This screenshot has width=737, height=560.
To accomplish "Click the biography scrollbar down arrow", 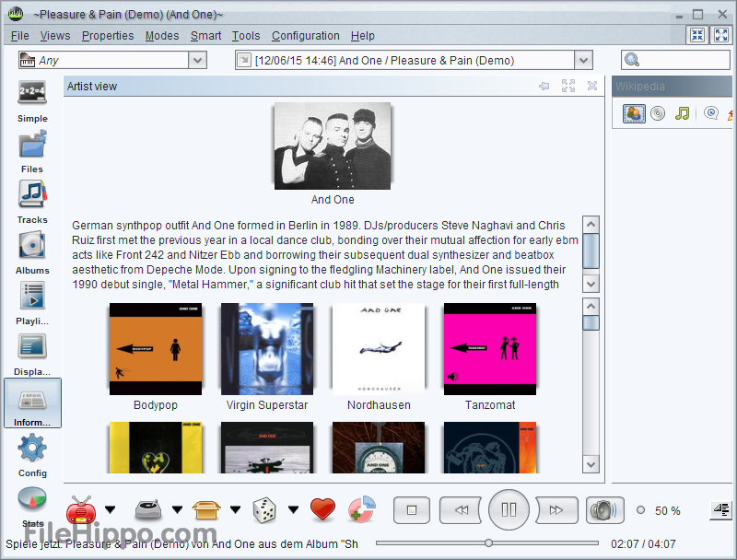I will pos(591,284).
